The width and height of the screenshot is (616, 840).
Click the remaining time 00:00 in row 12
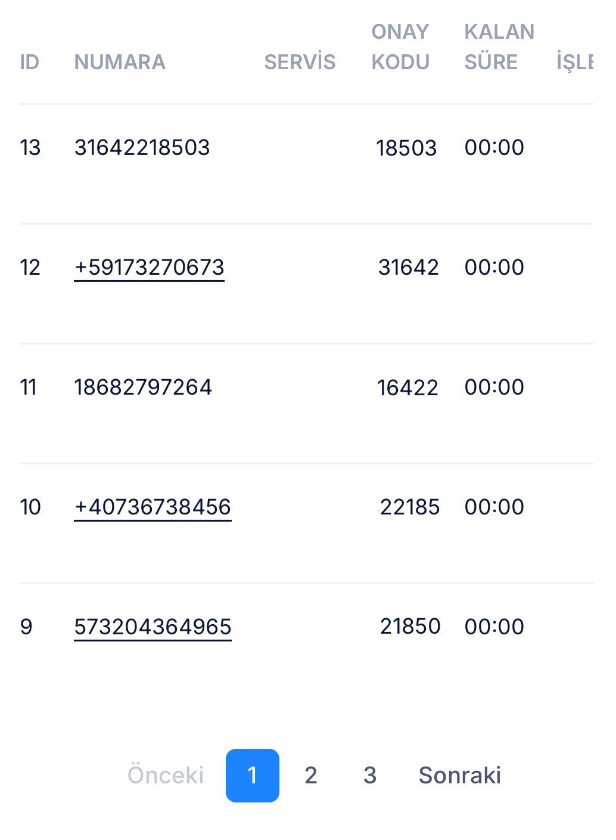[494, 267]
